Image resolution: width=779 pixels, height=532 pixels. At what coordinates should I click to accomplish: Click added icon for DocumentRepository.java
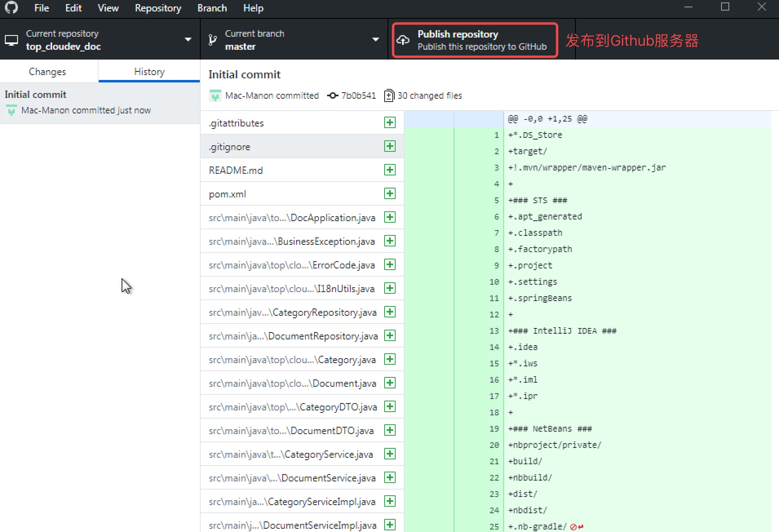click(x=390, y=335)
